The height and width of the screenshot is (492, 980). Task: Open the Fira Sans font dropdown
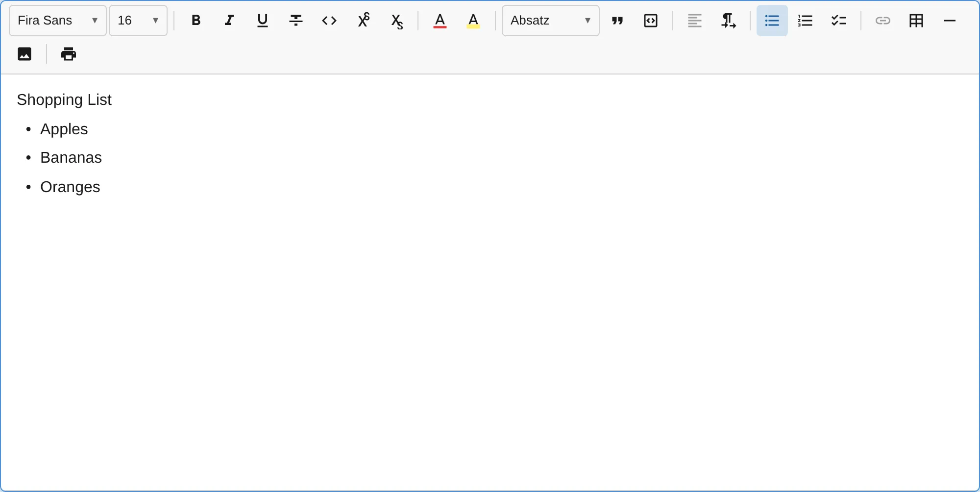pyautogui.click(x=57, y=20)
